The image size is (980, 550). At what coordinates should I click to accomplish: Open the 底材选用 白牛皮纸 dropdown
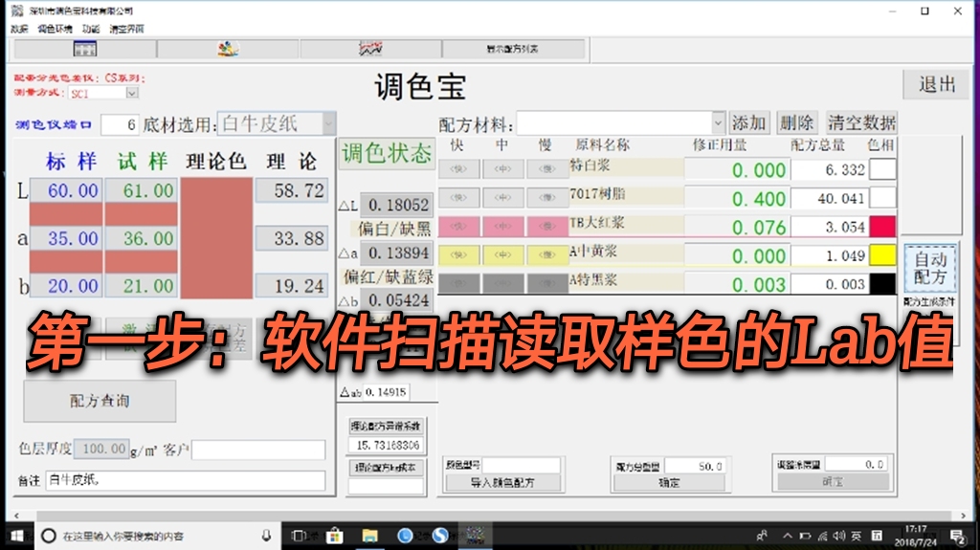point(328,123)
